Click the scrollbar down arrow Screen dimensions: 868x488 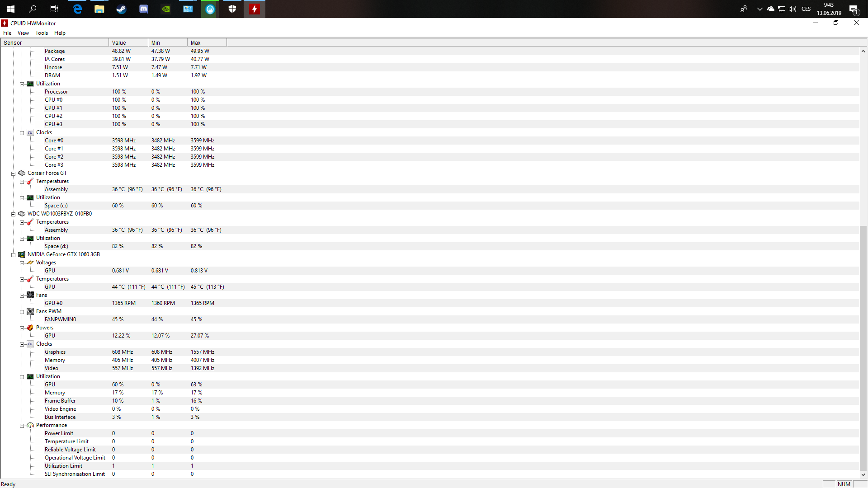point(863,475)
